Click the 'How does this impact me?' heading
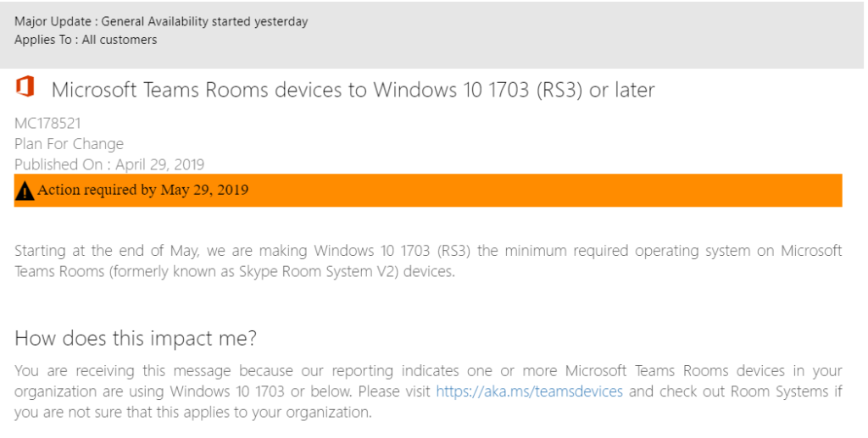868x438 pixels. 136,338
